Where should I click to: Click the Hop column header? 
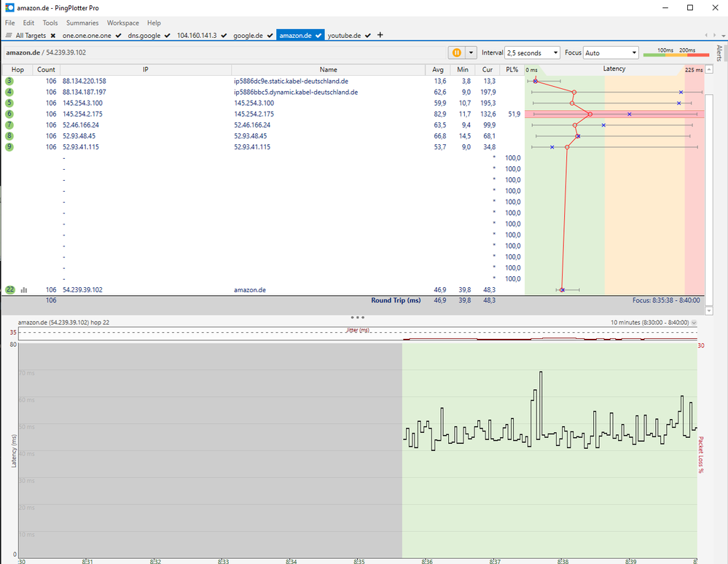17,70
